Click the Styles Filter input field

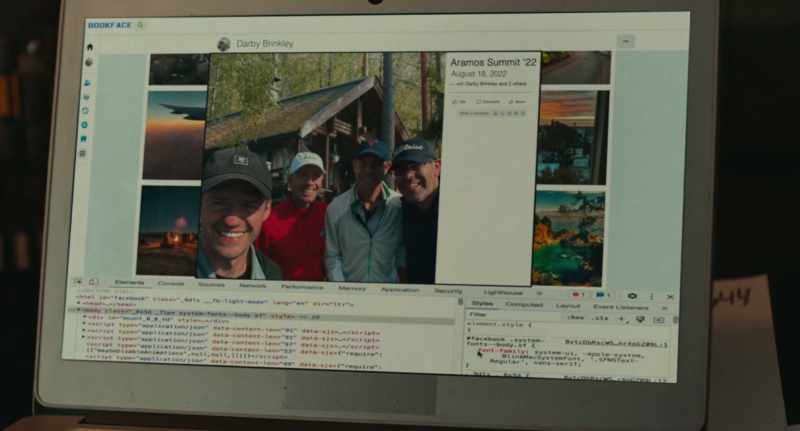pyautogui.click(x=513, y=315)
